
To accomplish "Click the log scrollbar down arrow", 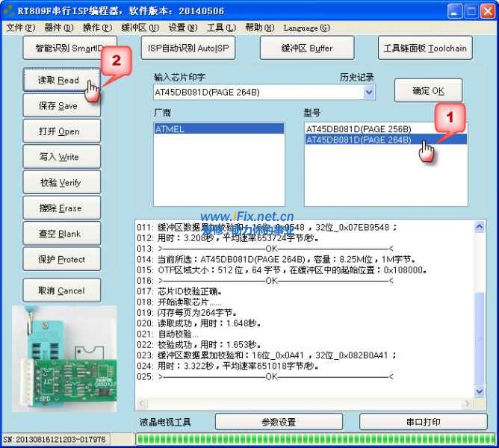I will click(x=480, y=391).
